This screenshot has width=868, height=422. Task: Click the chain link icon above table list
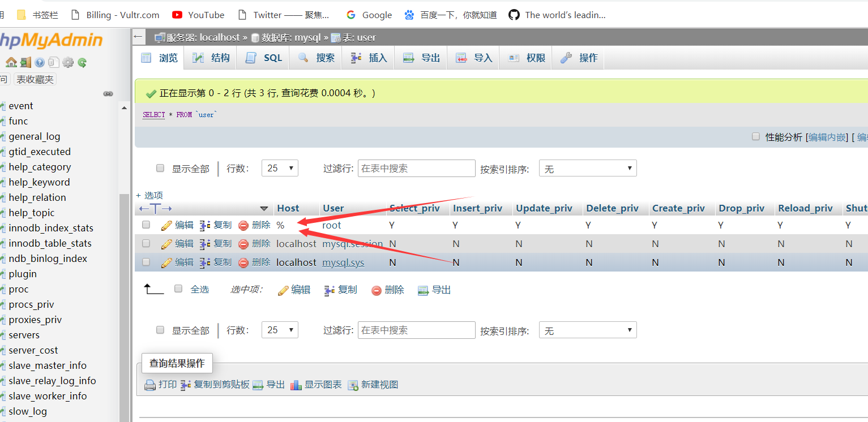tap(108, 94)
